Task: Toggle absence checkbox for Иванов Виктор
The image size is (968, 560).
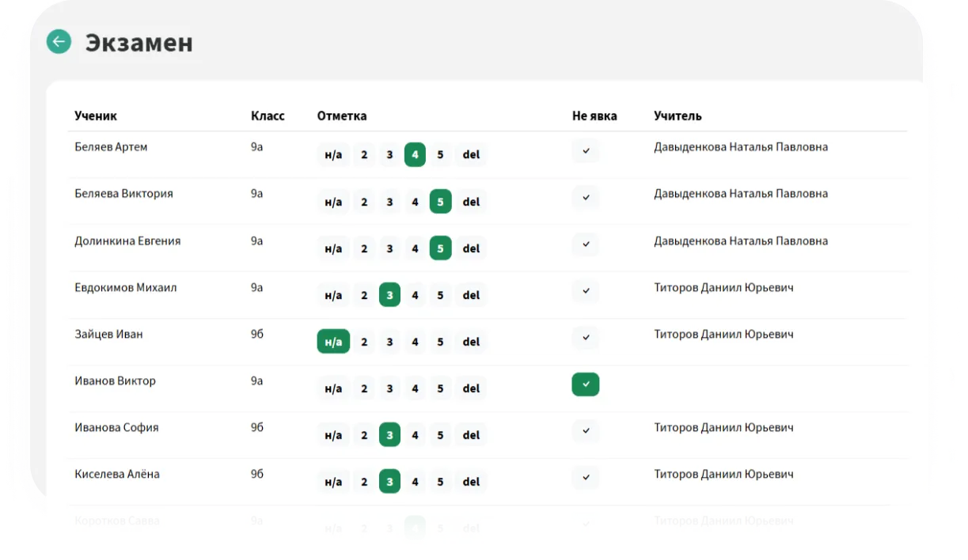Action: [x=586, y=384]
